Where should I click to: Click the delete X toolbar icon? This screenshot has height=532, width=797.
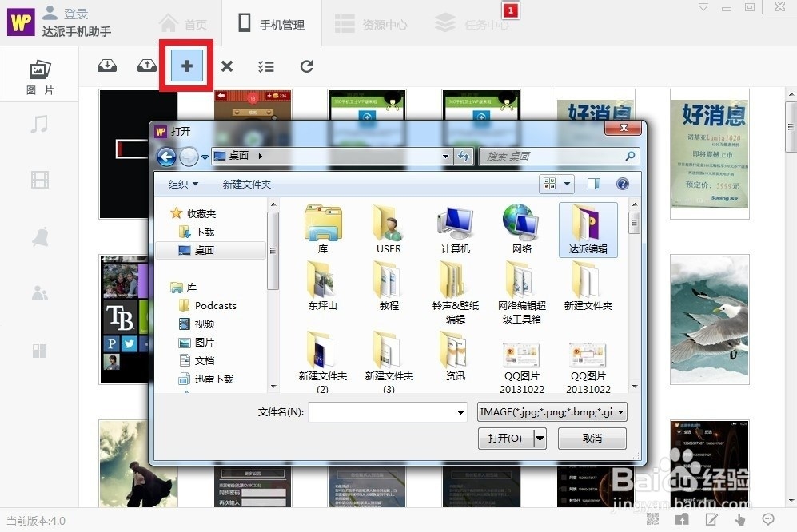coord(226,66)
